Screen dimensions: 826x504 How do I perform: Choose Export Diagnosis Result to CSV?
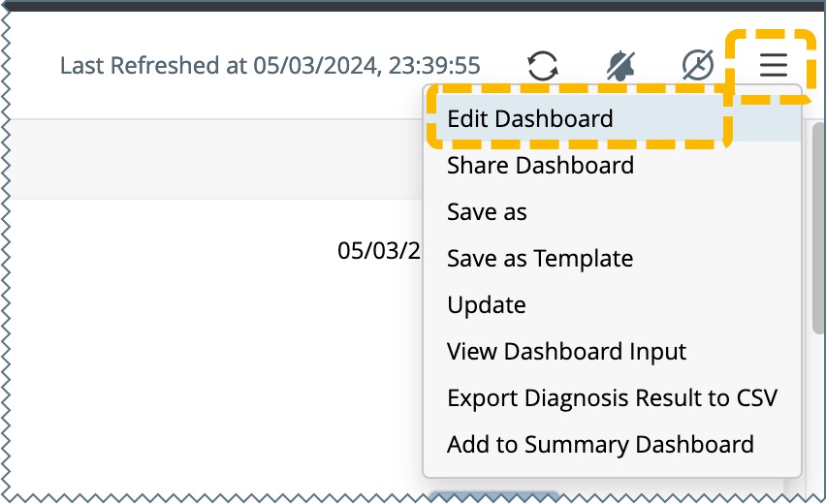tap(612, 398)
